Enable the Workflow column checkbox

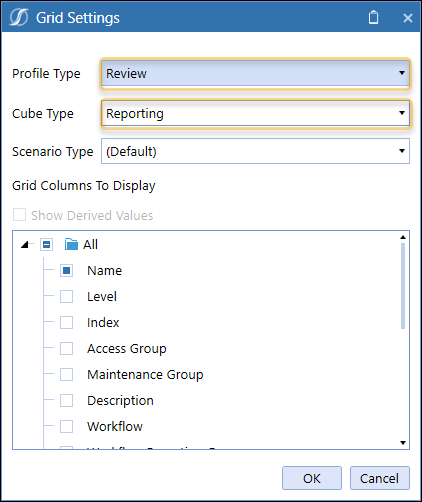[x=66, y=427]
